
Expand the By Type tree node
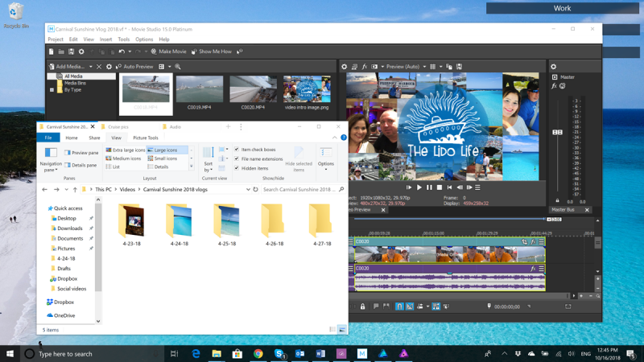tap(52, 89)
